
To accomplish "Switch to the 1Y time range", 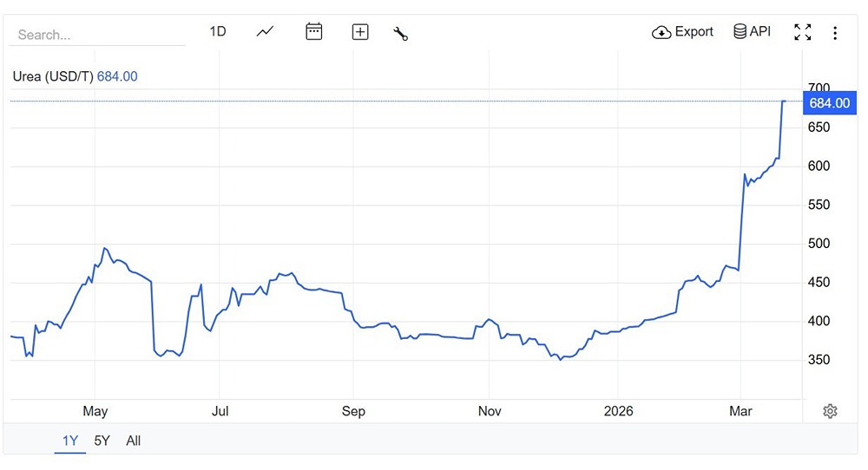I will tap(70, 441).
